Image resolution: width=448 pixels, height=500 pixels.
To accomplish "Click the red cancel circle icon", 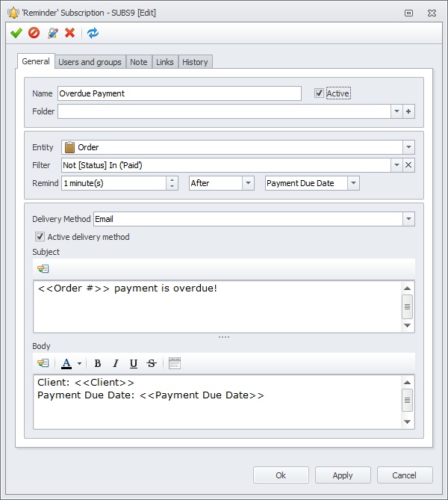I will click(x=34, y=33).
